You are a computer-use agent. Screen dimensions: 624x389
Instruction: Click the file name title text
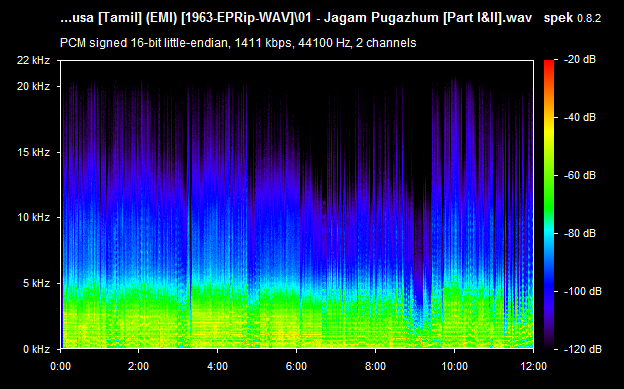click(296, 18)
